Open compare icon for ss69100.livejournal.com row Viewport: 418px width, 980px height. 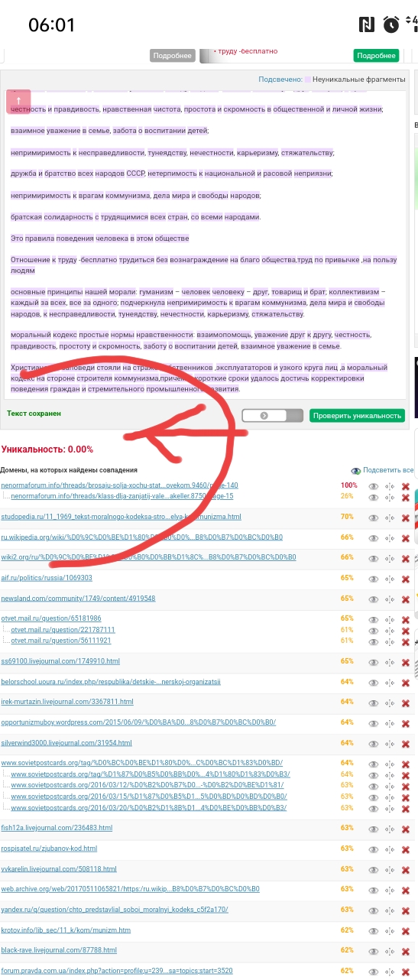[x=390, y=661]
